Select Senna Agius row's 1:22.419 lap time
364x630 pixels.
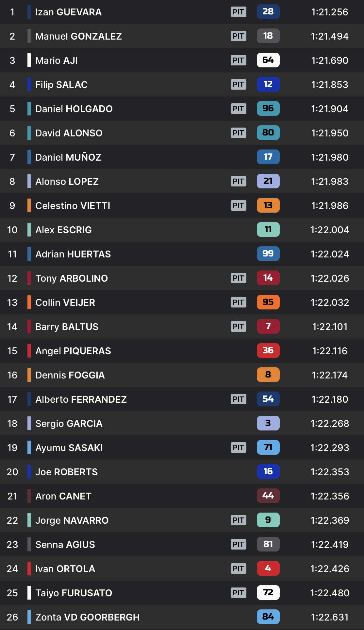330,545
